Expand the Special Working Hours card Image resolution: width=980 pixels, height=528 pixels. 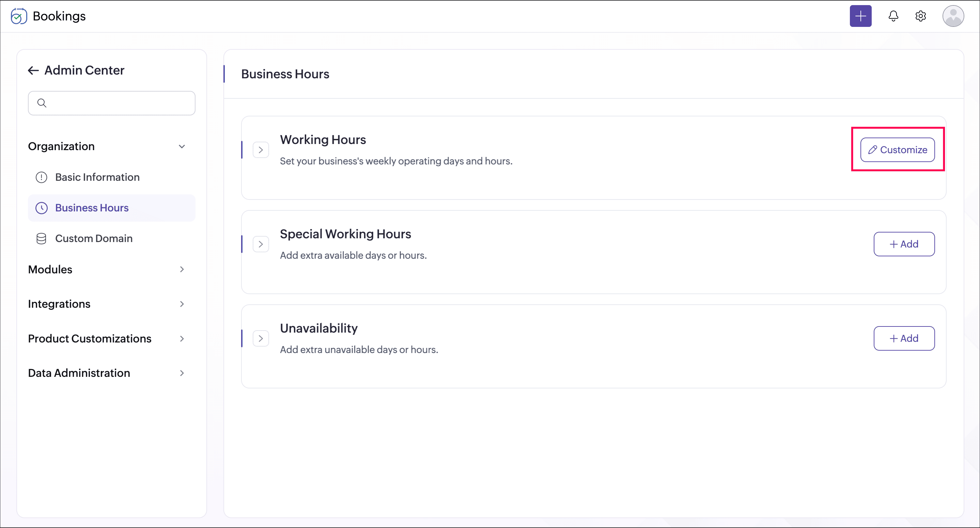tap(261, 244)
